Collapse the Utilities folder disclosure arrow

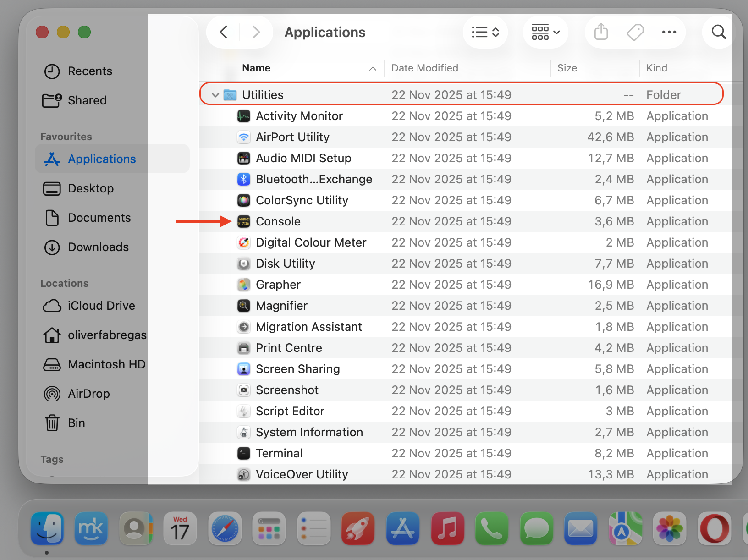tap(215, 95)
